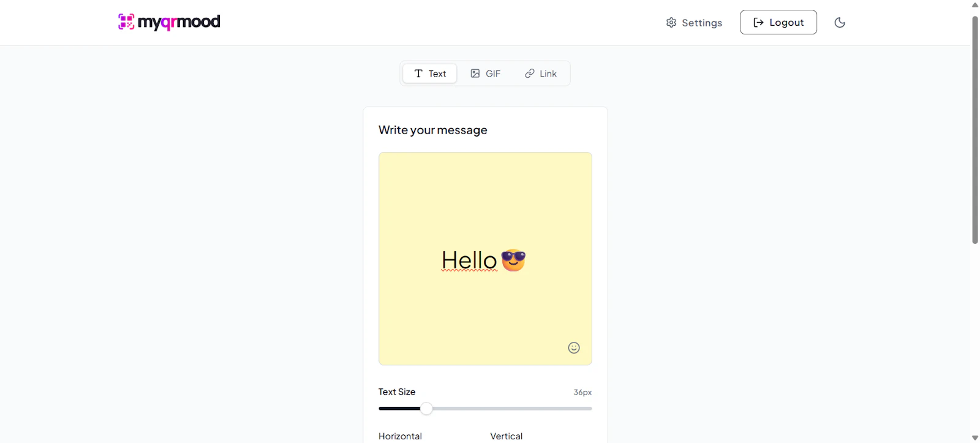980x443 pixels.
Task: Open Settings from the header
Action: pos(694,23)
